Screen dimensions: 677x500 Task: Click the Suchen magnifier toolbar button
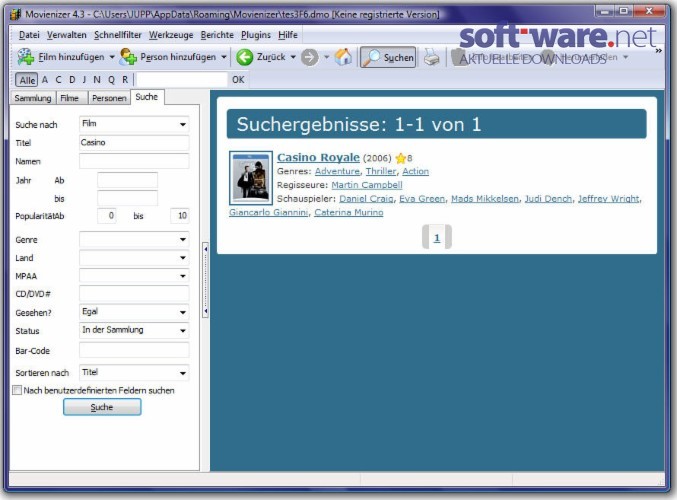click(x=388, y=57)
